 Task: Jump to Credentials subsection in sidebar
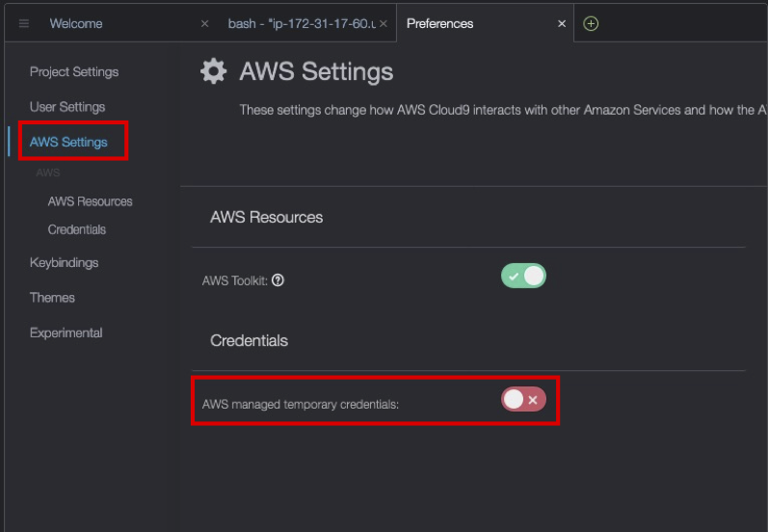pyautogui.click(x=77, y=229)
